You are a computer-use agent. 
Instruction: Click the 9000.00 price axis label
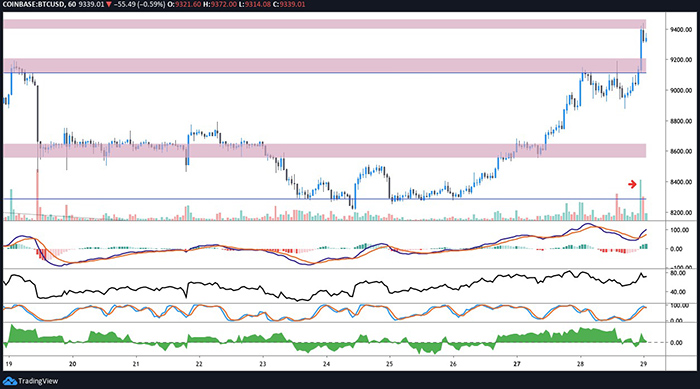coord(681,90)
